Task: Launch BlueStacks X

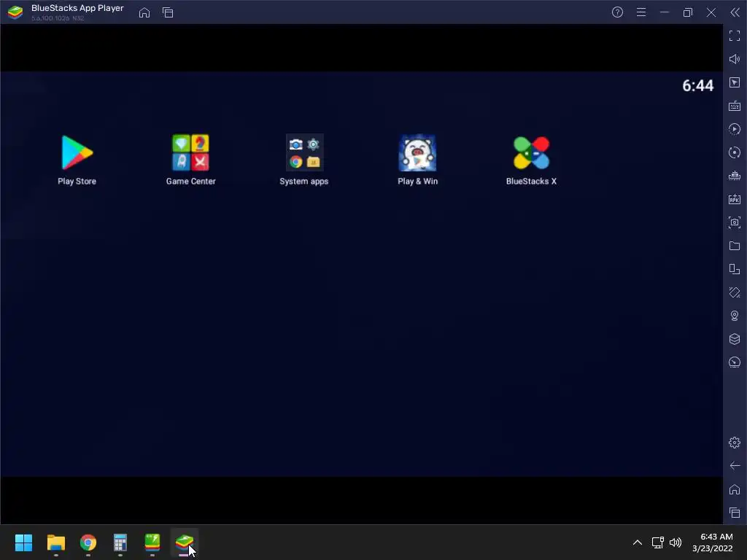Action: 531,160
